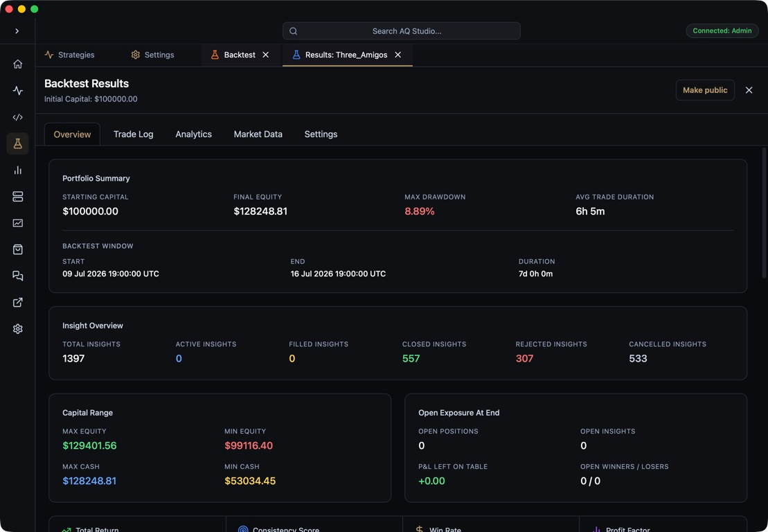Open the Home icon in the sidebar
The height and width of the screenshot is (532, 768).
coord(17,64)
